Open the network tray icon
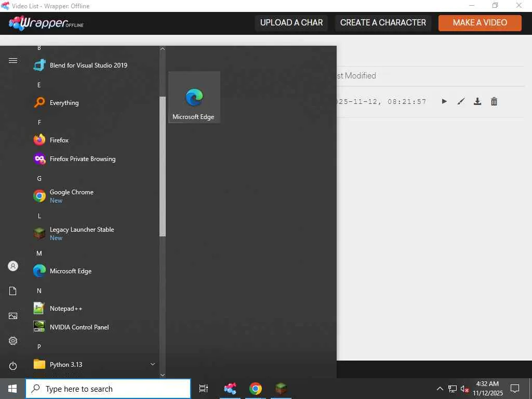 453,389
